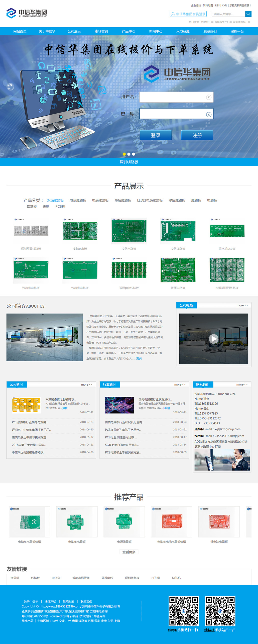Select the 单层线路板 product category
The height and width of the screenshot is (644, 258).
pyautogui.click(x=123, y=200)
